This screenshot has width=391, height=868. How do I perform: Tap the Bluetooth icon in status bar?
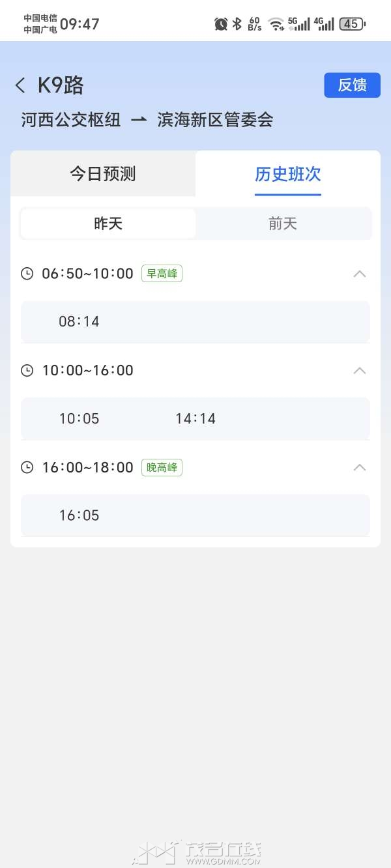[x=237, y=24]
